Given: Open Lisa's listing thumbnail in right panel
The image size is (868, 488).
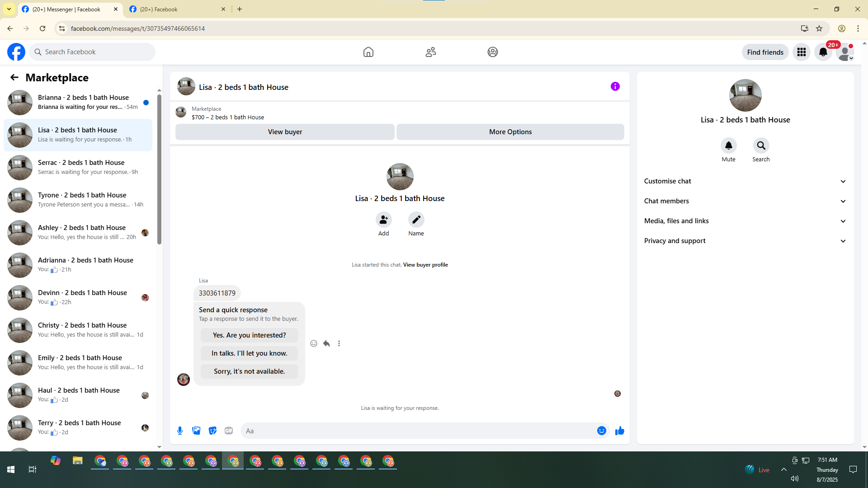Looking at the screenshot, I should click(x=745, y=95).
